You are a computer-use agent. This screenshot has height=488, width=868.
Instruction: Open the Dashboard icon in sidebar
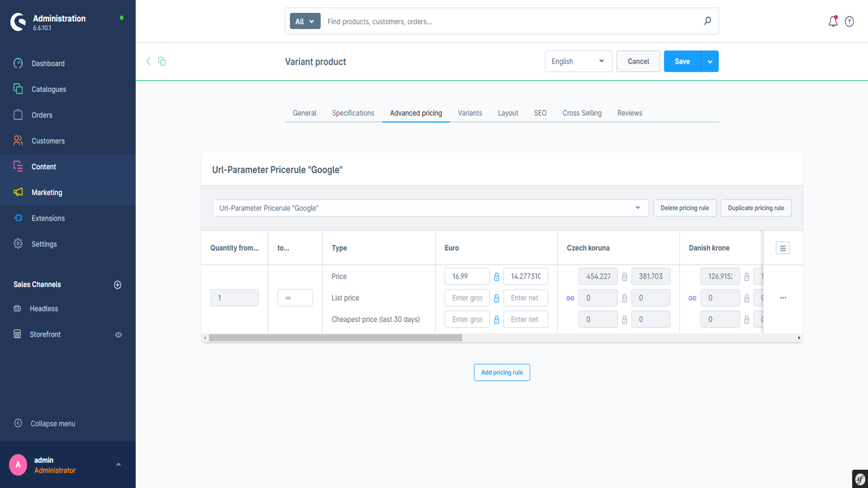tap(18, 63)
